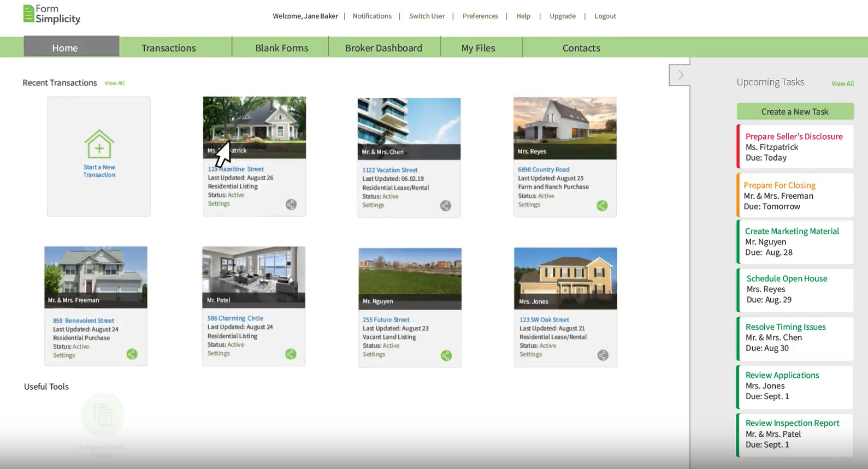The image size is (868, 469).
Task: Click Mr. & Mrs. Chen property photo
Action: tap(409, 129)
